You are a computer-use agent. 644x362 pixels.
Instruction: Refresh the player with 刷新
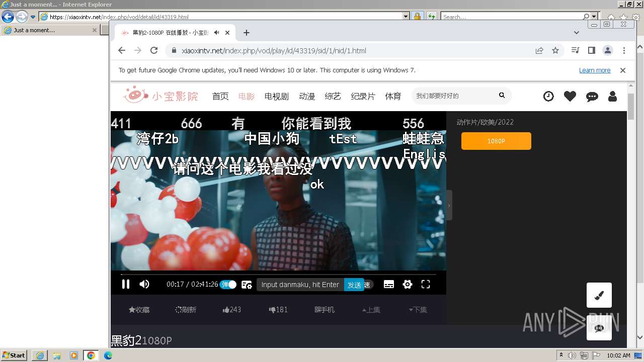point(186,310)
